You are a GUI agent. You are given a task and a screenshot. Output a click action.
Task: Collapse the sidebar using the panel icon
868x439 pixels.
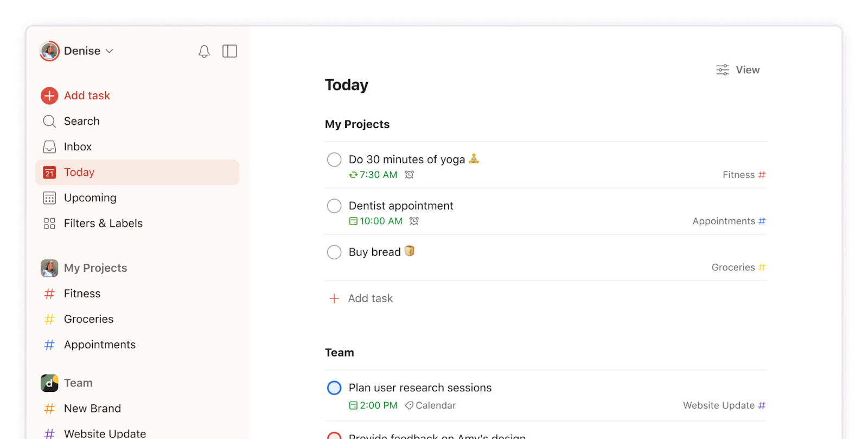point(229,50)
